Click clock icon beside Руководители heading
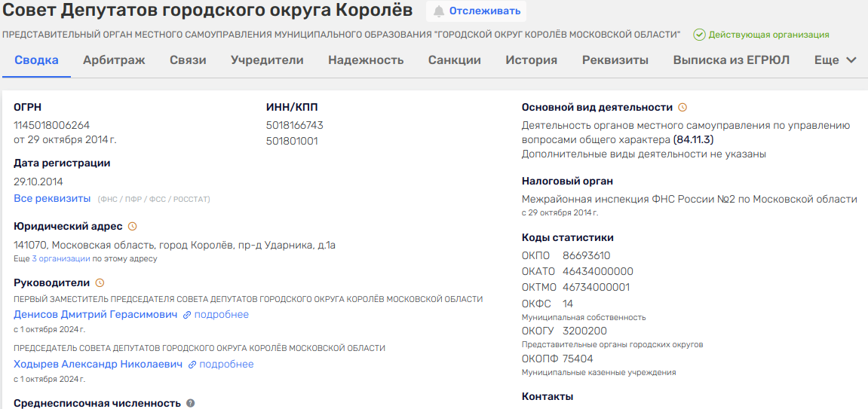 [100, 283]
